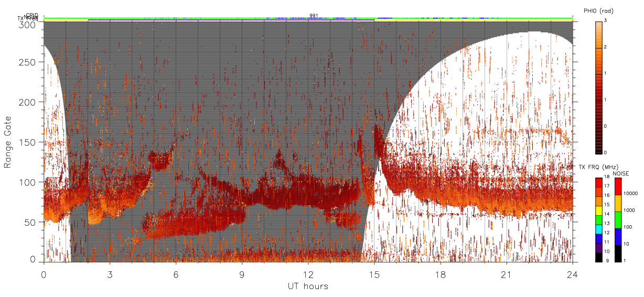Click the green 13–14 MHz TX FRQ swatch

tap(599, 220)
